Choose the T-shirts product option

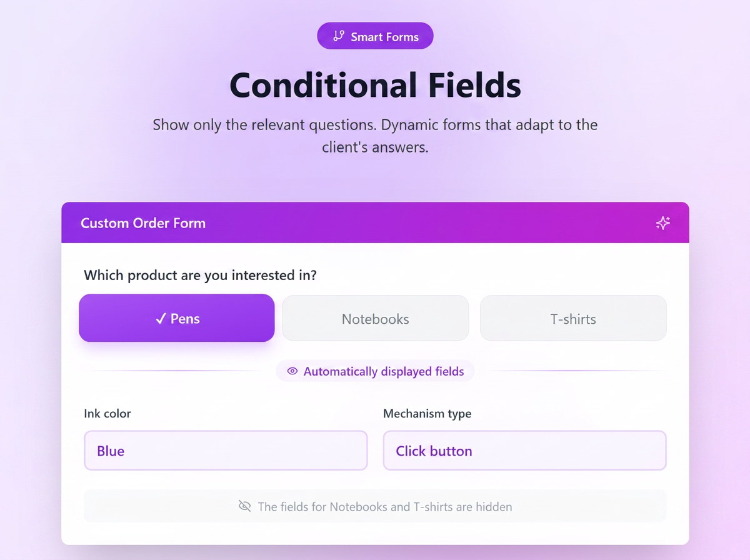coord(573,318)
